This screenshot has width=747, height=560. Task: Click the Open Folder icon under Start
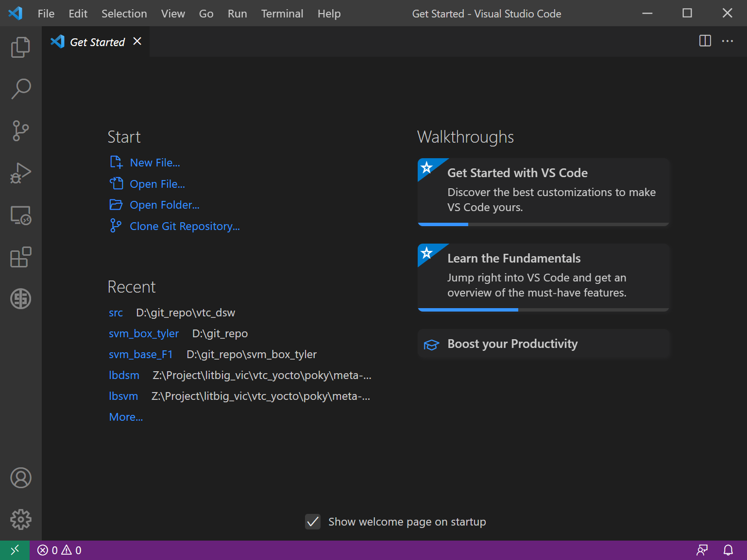click(x=116, y=204)
